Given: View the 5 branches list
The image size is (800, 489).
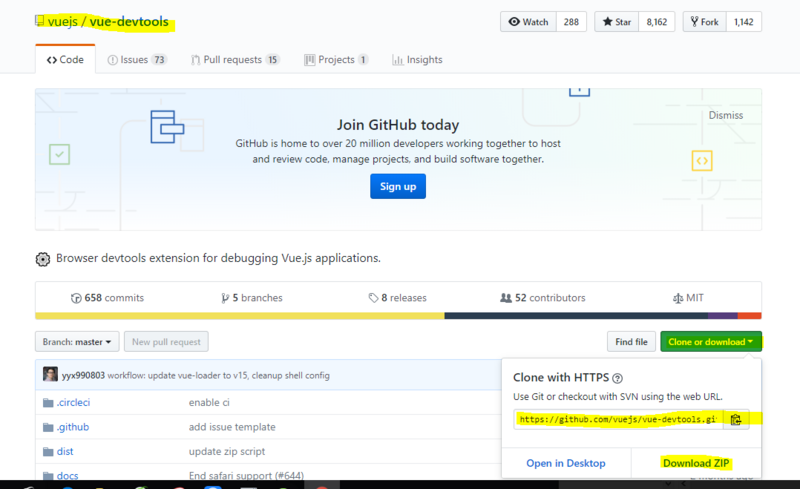Looking at the screenshot, I should pyautogui.click(x=252, y=298).
